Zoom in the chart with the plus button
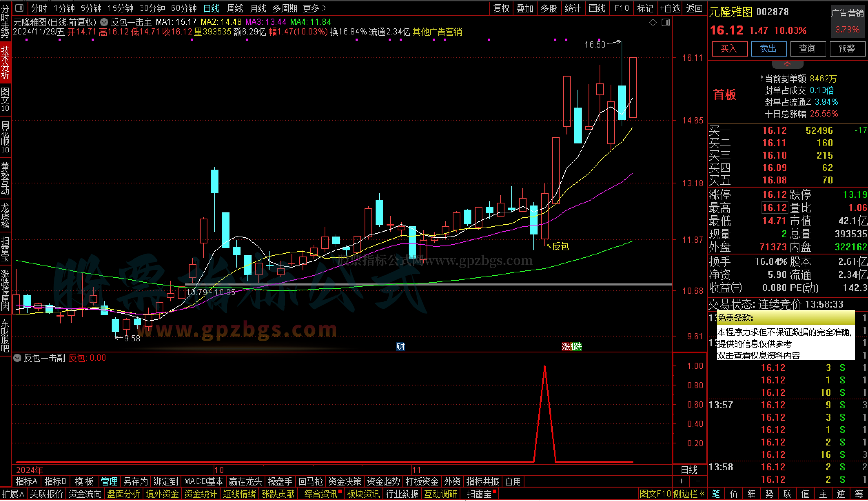Image resolution: width=868 pixels, height=501 pixels. coord(681,481)
